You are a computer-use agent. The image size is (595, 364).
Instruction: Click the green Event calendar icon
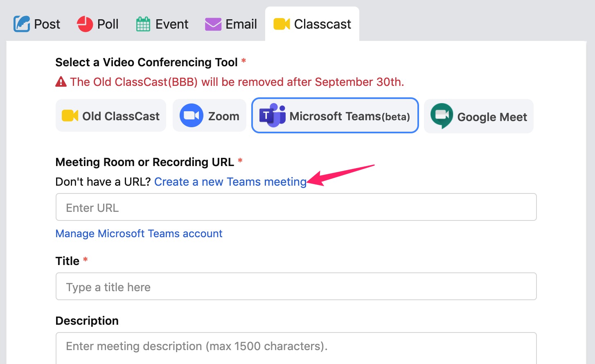coord(143,24)
